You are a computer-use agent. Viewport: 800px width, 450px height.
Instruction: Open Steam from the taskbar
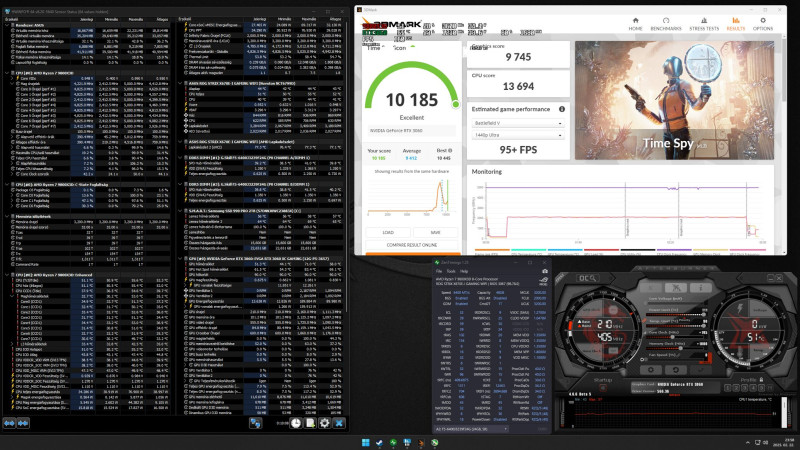tap(379, 442)
